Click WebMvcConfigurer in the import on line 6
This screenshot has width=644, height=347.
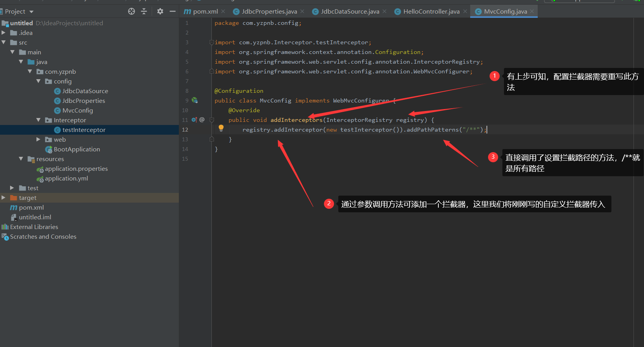click(441, 71)
